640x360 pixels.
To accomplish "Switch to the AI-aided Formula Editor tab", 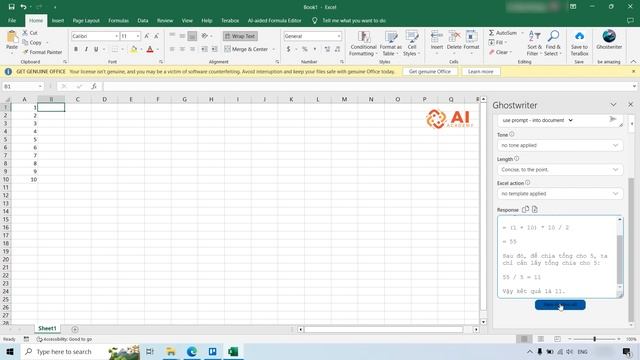I will 274,20.
